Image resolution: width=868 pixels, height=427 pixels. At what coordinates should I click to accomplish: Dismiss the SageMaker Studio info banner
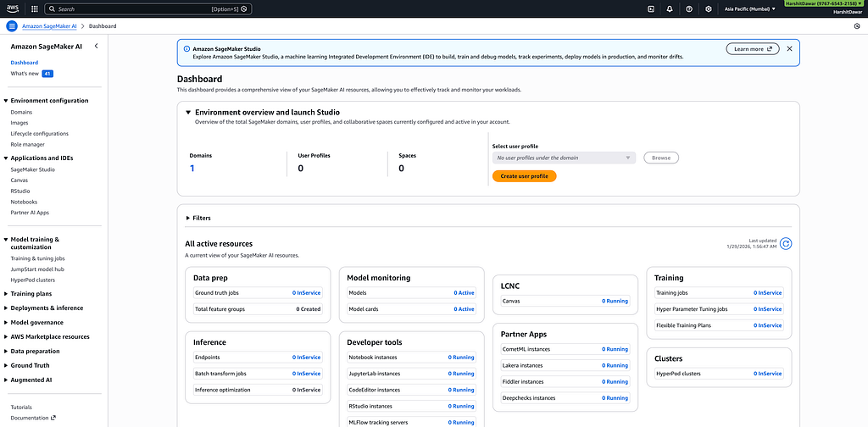click(789, 48)
